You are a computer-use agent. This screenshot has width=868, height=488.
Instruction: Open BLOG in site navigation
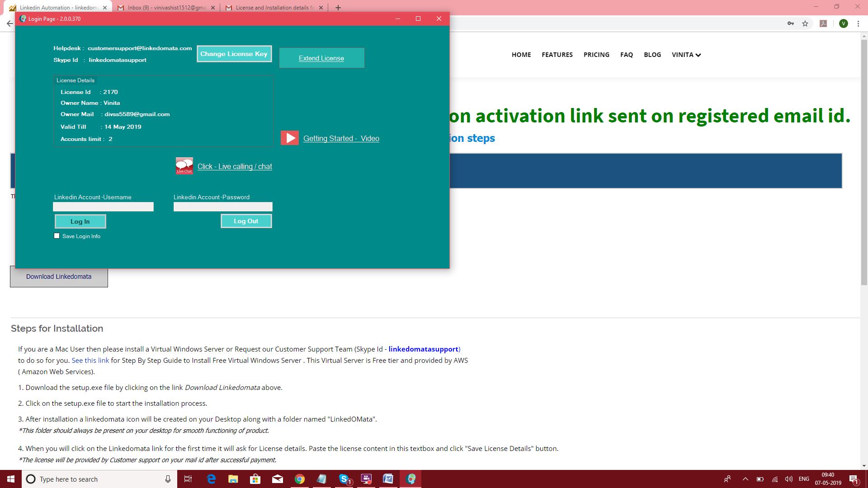point(652,55)
